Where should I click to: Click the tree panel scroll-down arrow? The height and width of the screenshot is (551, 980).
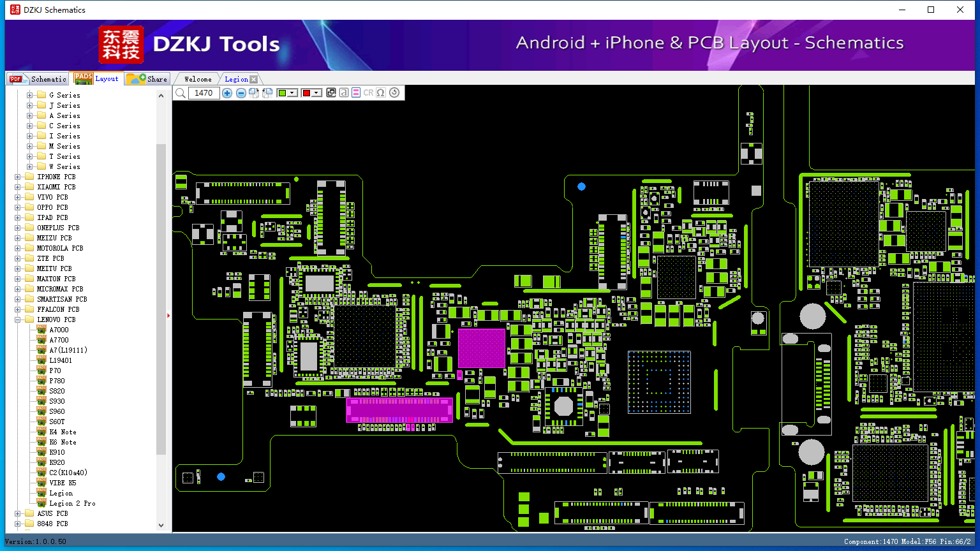pos(161,525)
